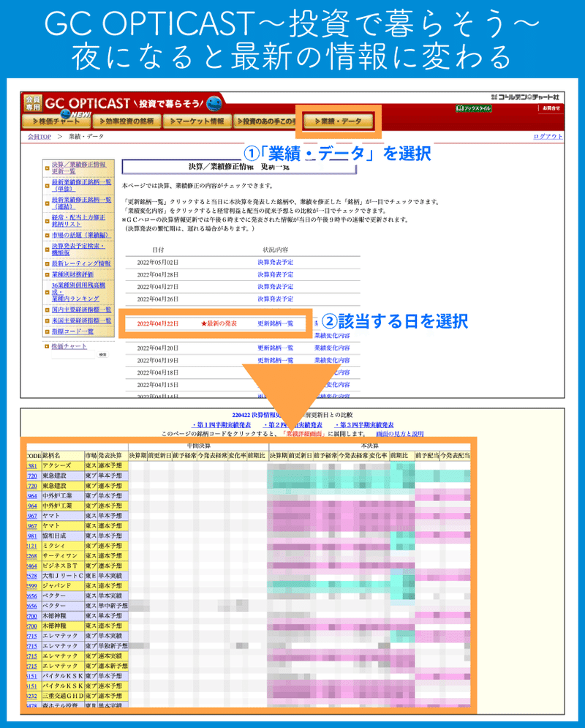Click code 2464 for ビジネスＢＴ
Viewport: 585px width, 728px height.
pyautogui.click(x=32, y=566)
